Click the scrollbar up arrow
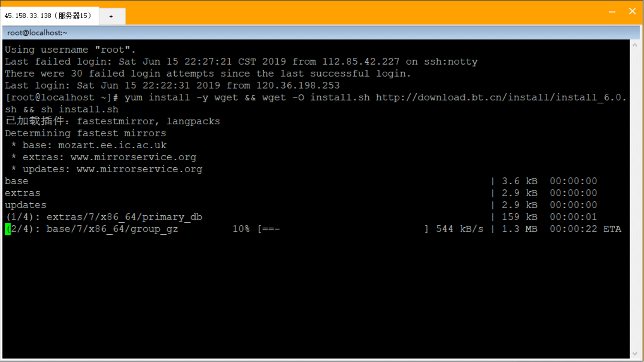The width and height of the screenshot is (644, 362). tap(635, 45)
